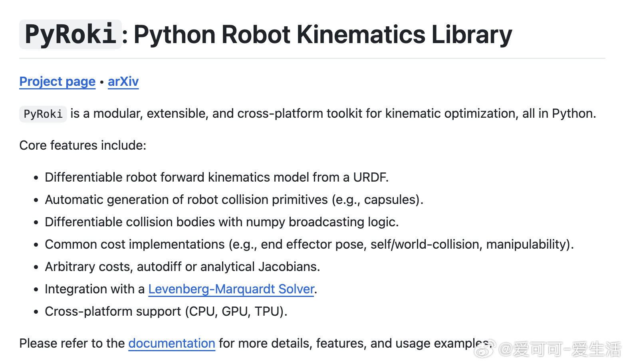Click the Common cost implementations bullet item
The height and width of the screenshot is (364, 627).
[x=309, y=244]
